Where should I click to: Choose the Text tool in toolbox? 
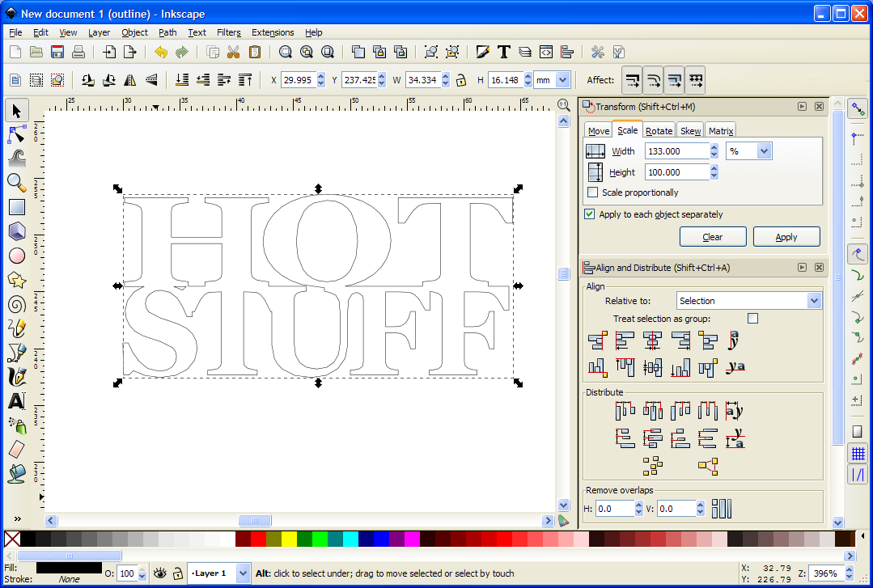pos(16,401)
